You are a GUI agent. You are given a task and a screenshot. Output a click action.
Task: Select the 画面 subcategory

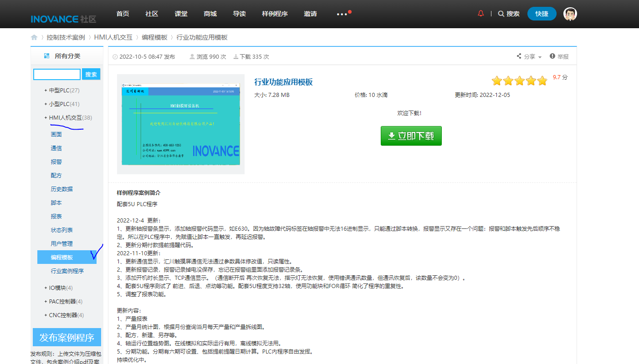(x=56, y=134)
